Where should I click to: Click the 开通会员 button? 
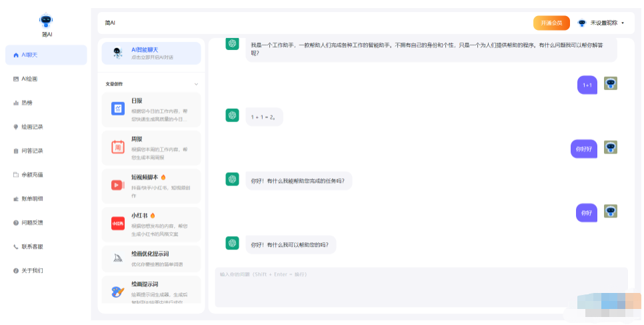coord(551,23)
